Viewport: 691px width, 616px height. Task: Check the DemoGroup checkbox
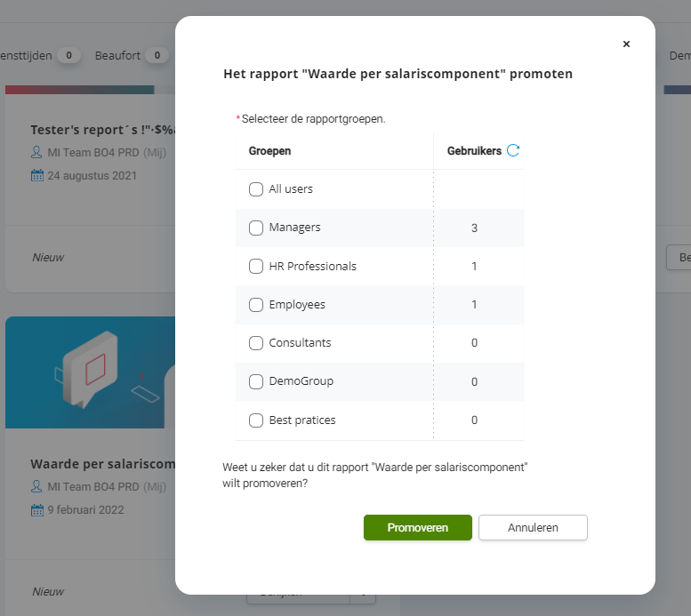coord(256,381)
